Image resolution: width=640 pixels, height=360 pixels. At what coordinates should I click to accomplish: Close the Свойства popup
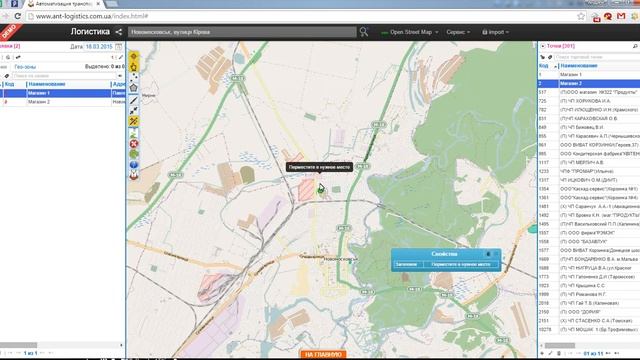tap(496, 254)
